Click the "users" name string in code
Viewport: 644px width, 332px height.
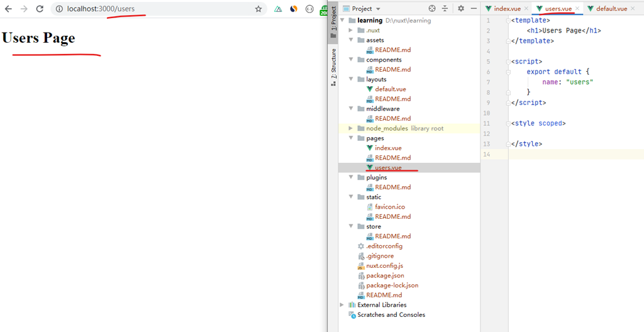(579, 82)
